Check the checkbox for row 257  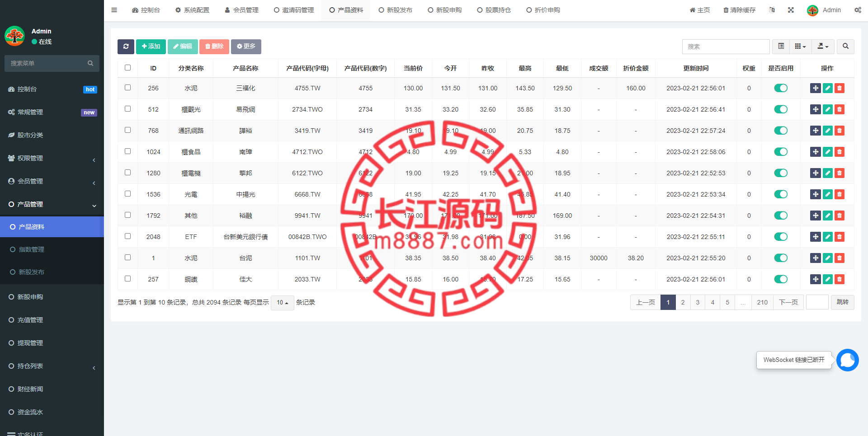point(127,279)
